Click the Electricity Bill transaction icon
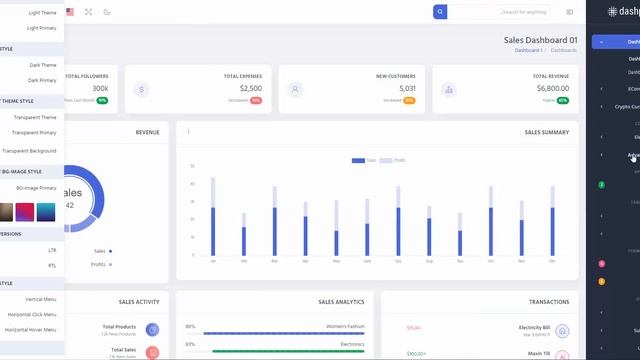This screenshot has height=360, width=640. tap(562, 331)
